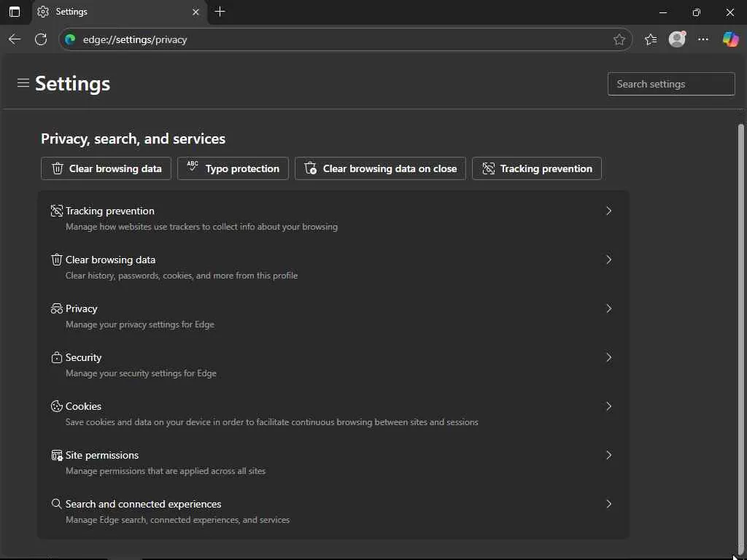Expand Search and connected experiences chevron
The image size is (747, 560).
(x=608, y=504)
